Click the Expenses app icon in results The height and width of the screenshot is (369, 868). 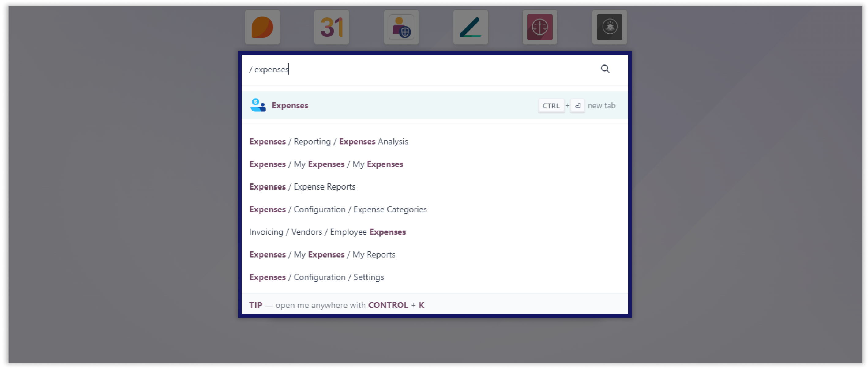pyautogui.click(x=258, y=105)
